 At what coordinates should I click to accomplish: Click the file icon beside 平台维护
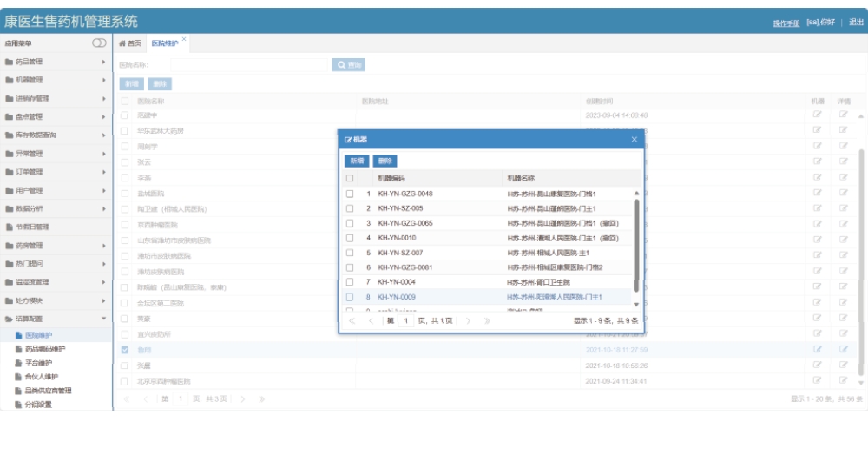[x=19, y=363]
